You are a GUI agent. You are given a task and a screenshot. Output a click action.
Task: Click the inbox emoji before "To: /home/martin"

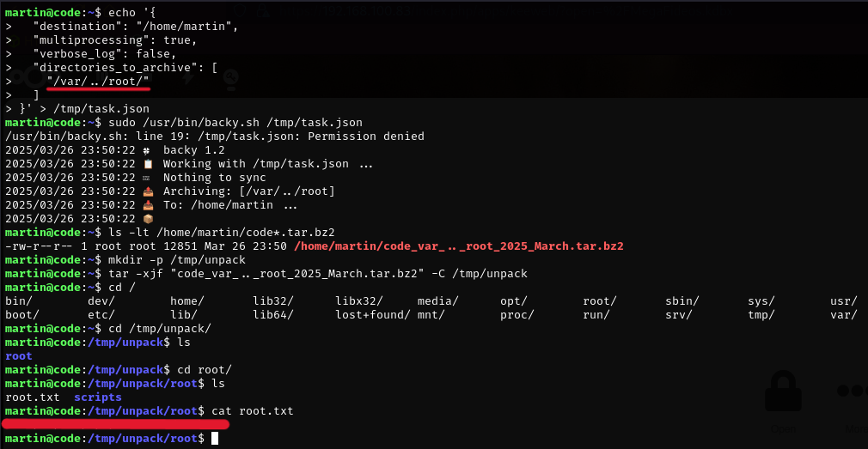(x=148, y=205)
